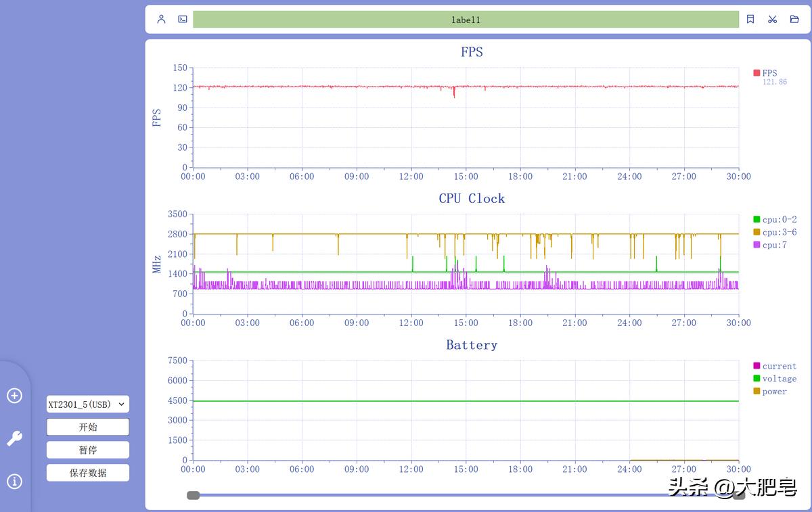Screen dimensions: 812x512
Task: Click the plus circle add icon
Action: coord(14,396)
